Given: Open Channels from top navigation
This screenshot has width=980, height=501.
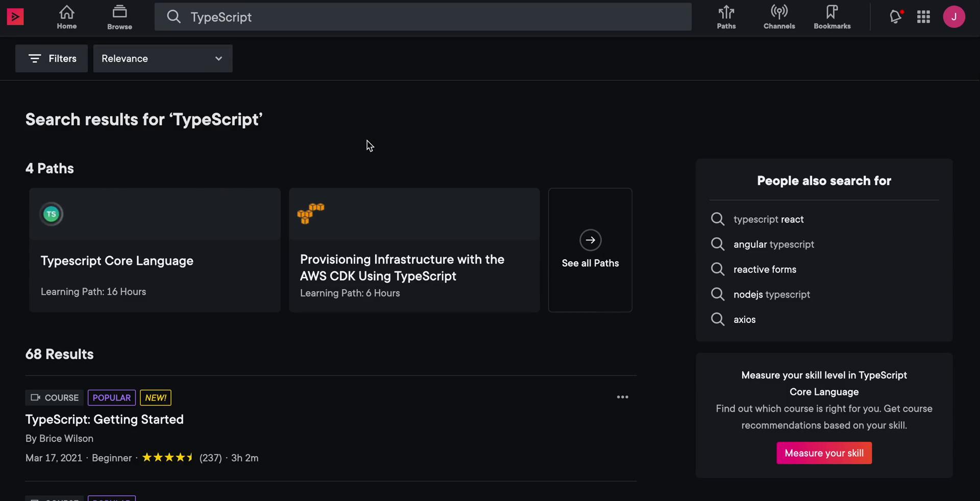Looking at the screenshot, I should pos(779,17).
